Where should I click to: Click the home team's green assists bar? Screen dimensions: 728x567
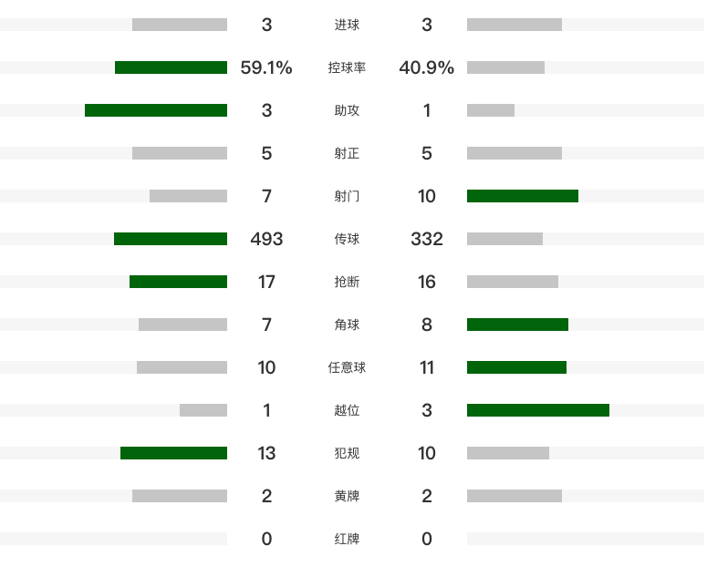[x=156, y=110]
